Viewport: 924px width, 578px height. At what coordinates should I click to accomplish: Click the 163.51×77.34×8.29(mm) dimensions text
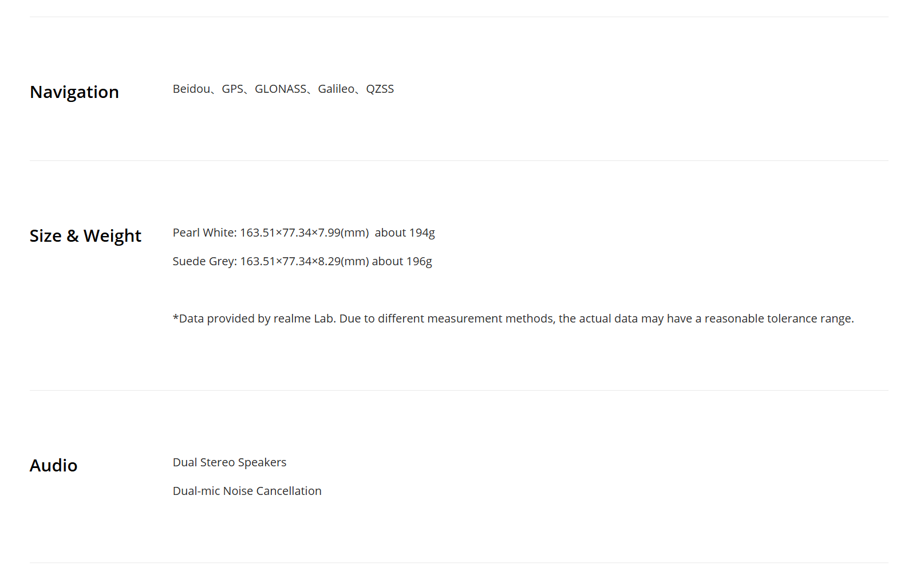(x=304, y=261)
